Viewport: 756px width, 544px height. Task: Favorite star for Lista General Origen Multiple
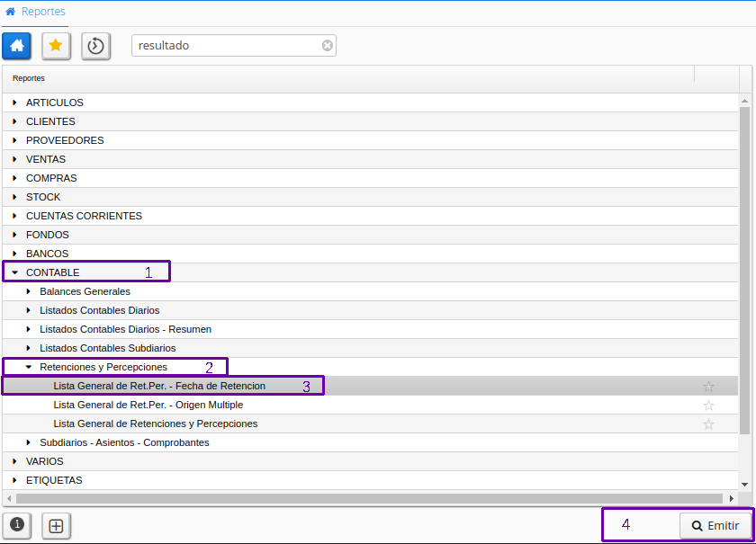point(708,406)
